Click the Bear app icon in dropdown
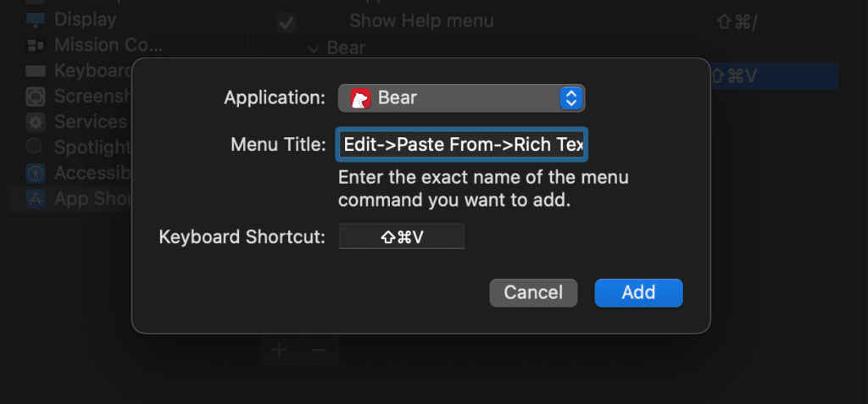 360,98
